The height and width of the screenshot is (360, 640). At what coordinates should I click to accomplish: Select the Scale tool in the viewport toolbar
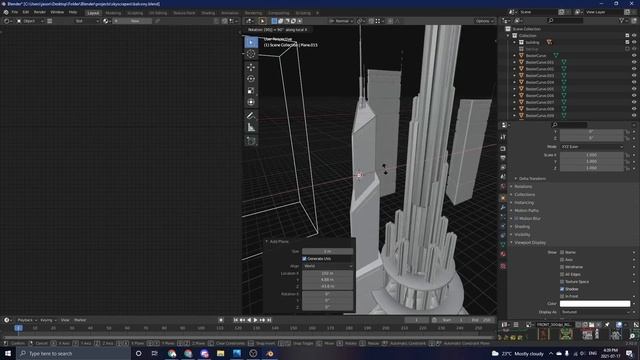[251, 91]
